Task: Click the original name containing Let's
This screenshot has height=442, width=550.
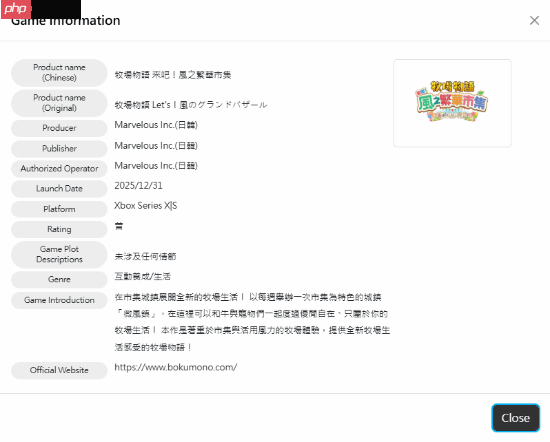Action: point(190,105)
